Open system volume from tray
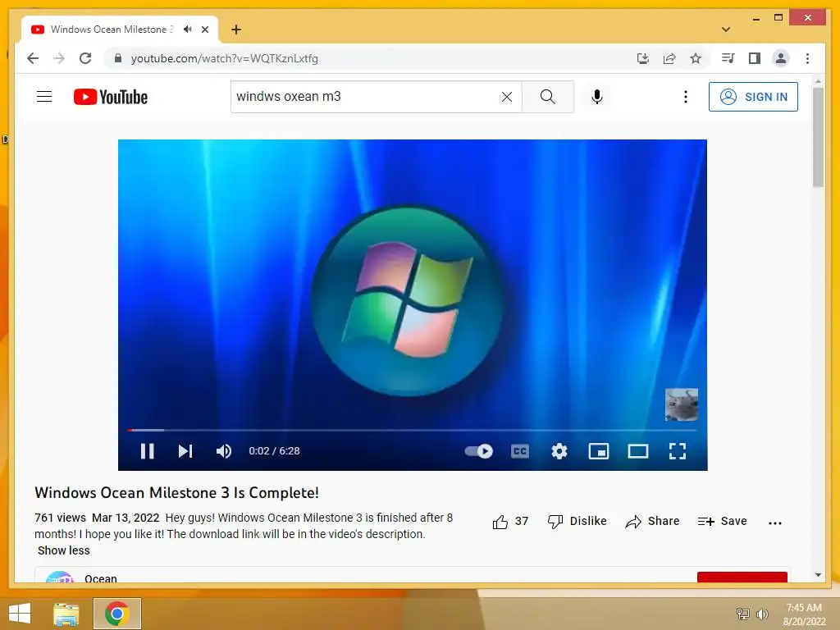The image size is (840, 630). 762,614
